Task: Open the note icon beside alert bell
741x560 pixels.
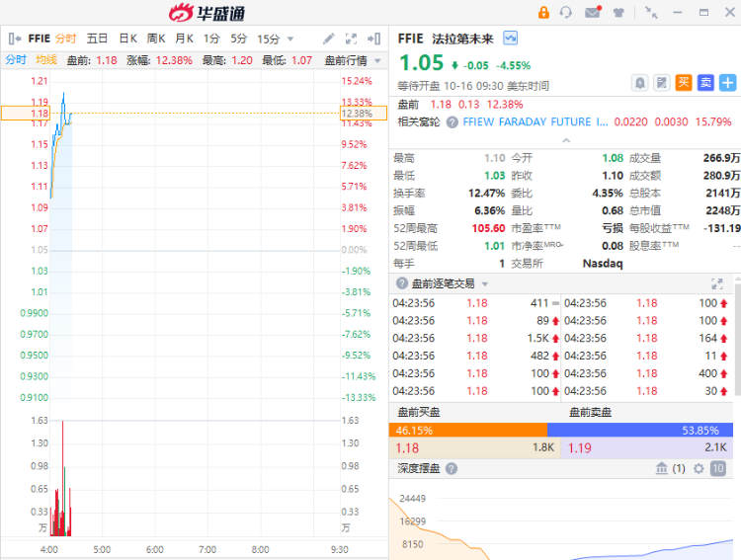Action: [662, 83]
